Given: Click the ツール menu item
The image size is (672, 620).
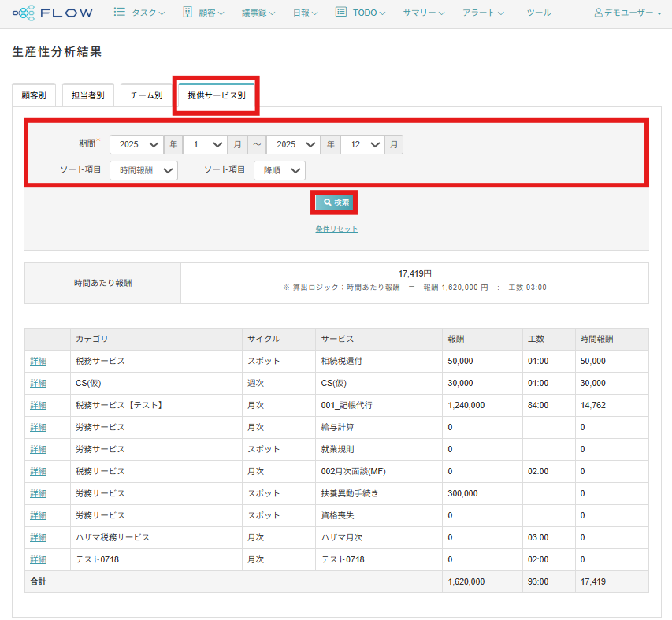Looking at the screenshot, I should click(538, 13).
